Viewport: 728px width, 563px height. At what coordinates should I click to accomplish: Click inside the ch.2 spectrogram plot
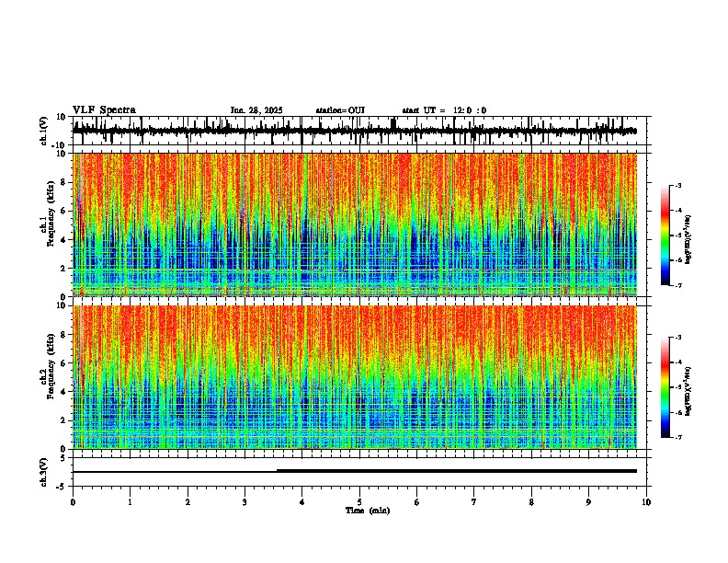[355, 377]
